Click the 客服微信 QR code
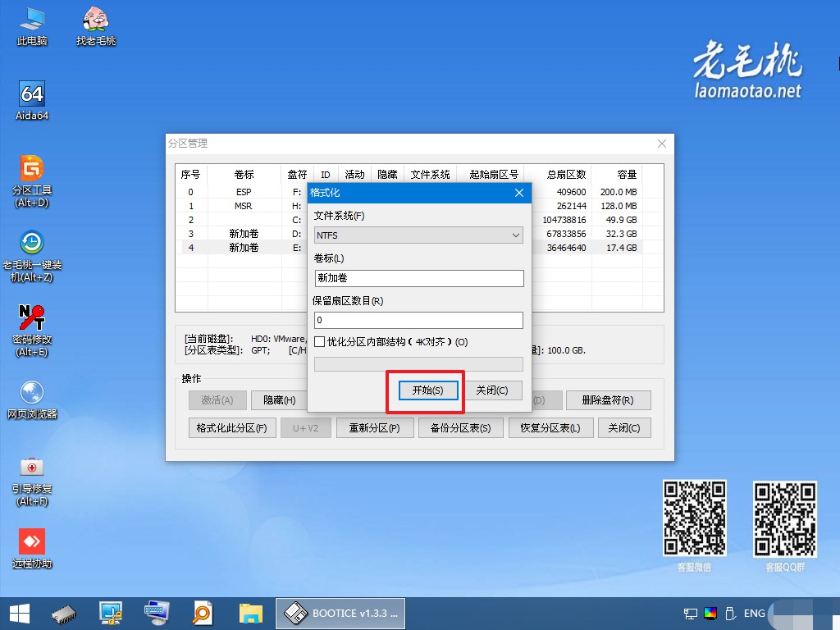Image resolution: width=840 pixels, height=630 pixels. (695, 518)
